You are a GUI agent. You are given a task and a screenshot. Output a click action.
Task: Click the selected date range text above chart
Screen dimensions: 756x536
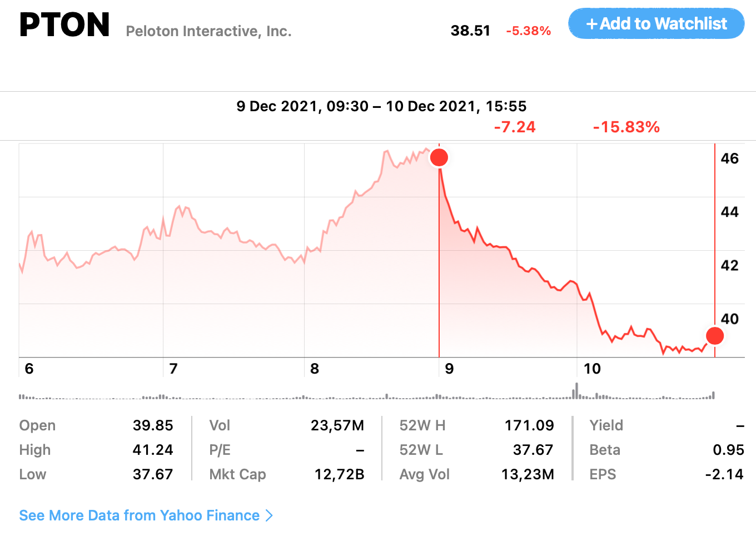tap(381, 106)
